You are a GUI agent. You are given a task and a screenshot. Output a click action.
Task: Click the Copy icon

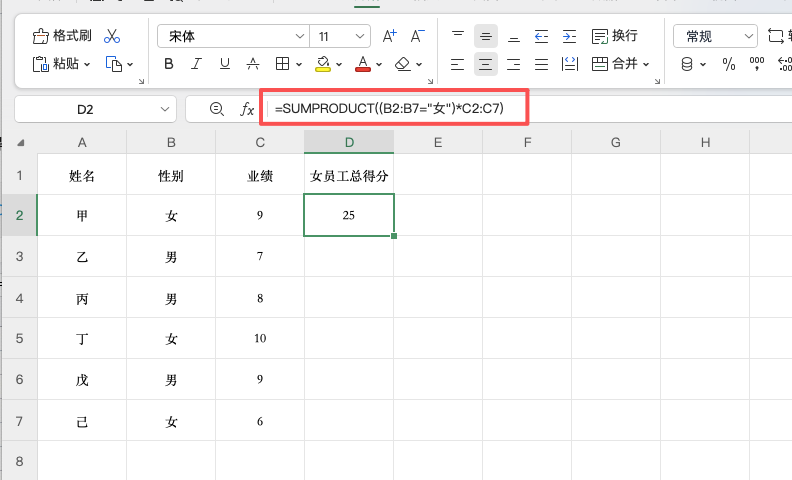point(114,64)
